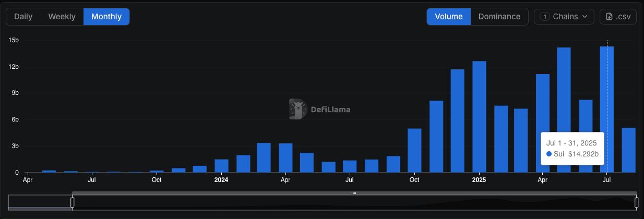
Task: Switch to Daily interval view
Action: click(x=23, y=17)
